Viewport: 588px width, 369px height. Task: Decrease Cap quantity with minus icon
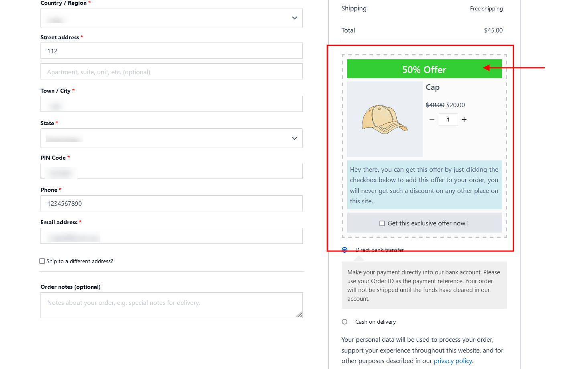pyautogui.click(x=432, y=120)
